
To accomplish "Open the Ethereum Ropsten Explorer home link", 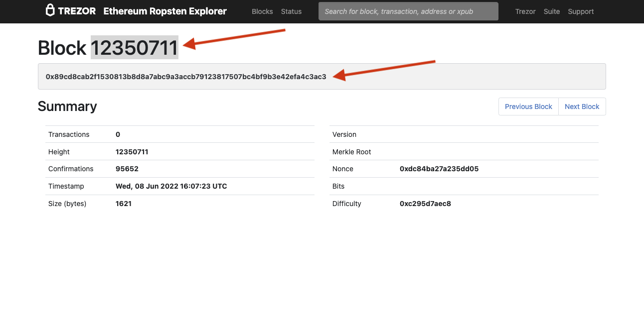I will pyautogui.click(x=165, y=11).
